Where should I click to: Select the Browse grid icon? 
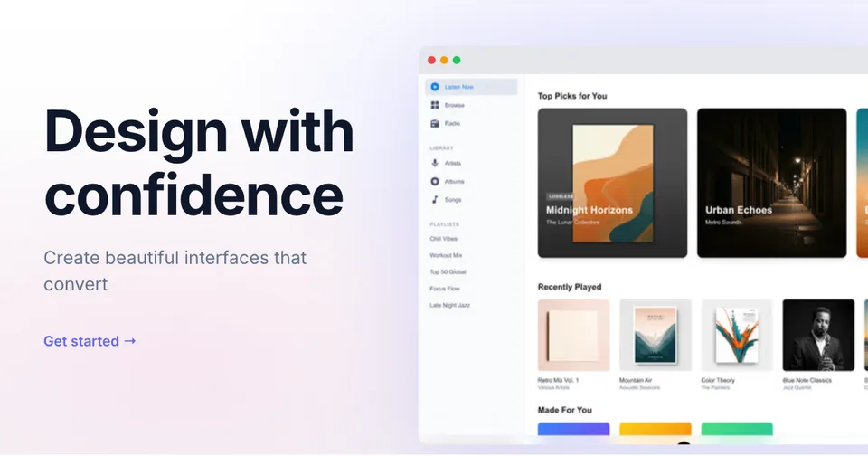pyautogui.click(x=435, y=105)
